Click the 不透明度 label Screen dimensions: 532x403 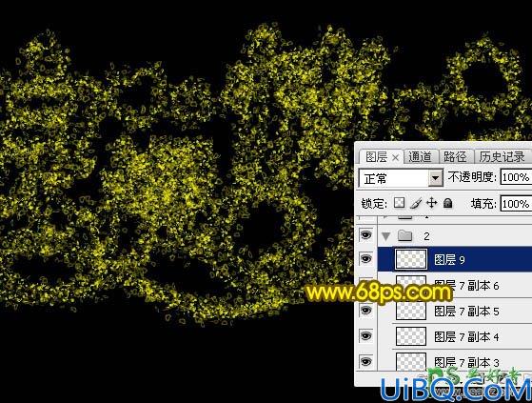(472, 176)
